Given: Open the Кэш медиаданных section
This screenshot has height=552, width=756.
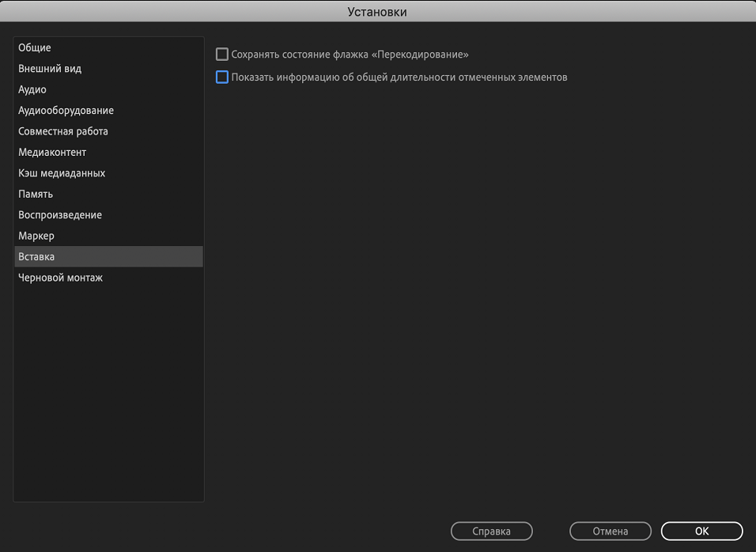Looking at the screenshot, I should 62,173.
